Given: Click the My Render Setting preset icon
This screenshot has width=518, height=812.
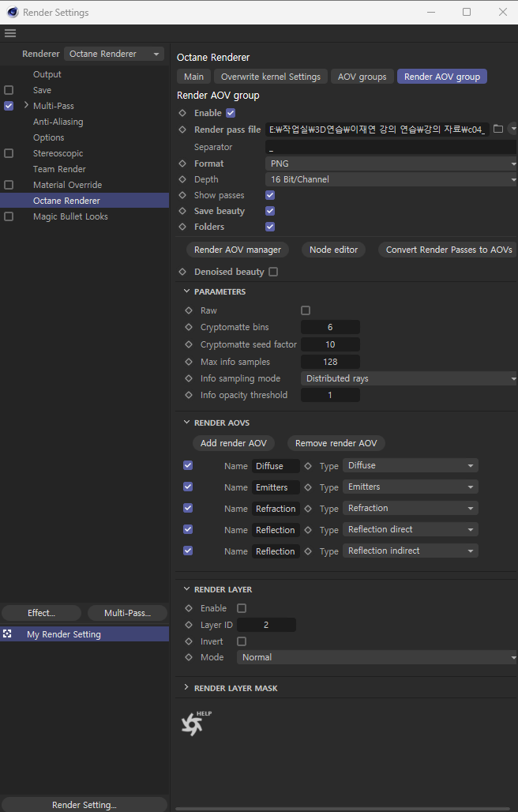Looking at the screenshot, I should (8, 634).
